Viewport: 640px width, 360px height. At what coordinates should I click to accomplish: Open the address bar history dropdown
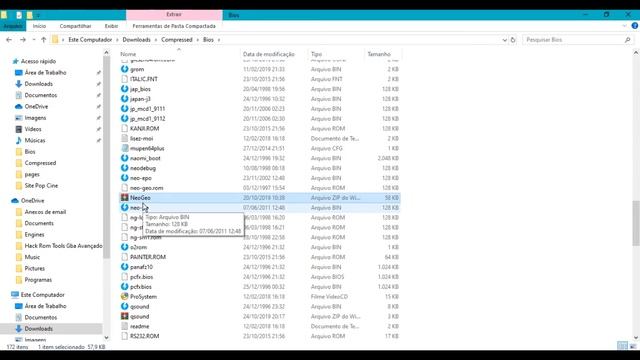click(x=504, y=40)
